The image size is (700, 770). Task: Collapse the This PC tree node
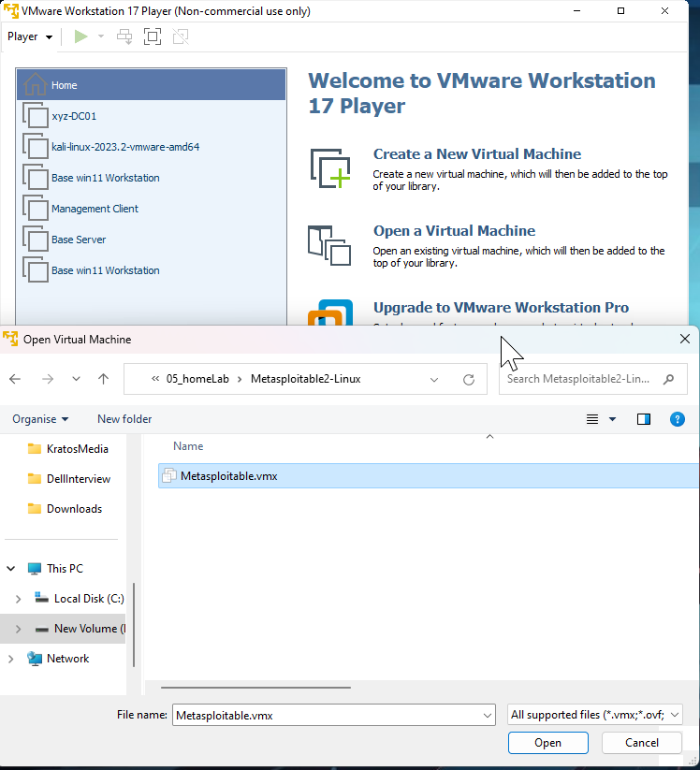point(11,569)
